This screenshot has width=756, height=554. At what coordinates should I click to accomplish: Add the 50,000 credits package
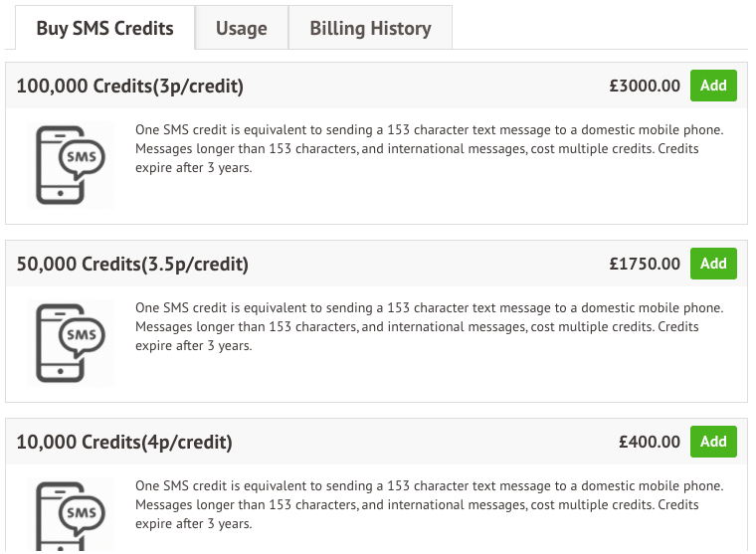pos(713,264)
